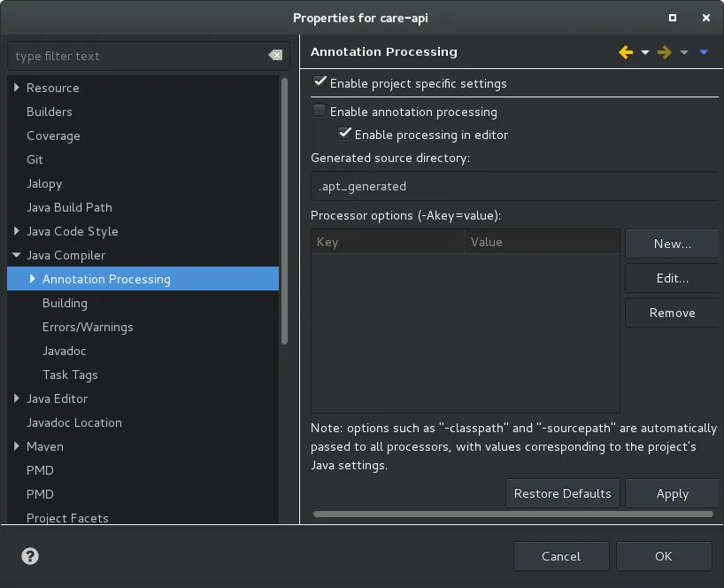Open the Errors/Warnings page
The width and height of the screenshot is (724, 588).
click(x=88, y=327)
